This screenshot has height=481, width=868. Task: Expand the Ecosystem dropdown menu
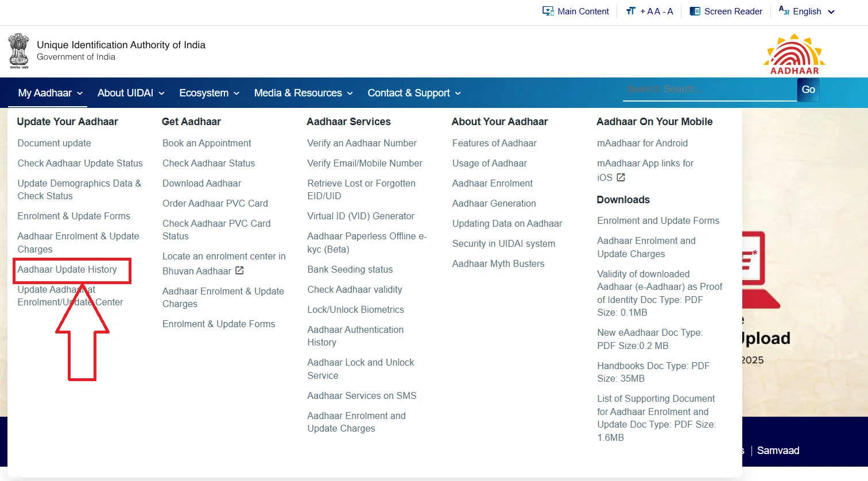click(x=209, y=93)
